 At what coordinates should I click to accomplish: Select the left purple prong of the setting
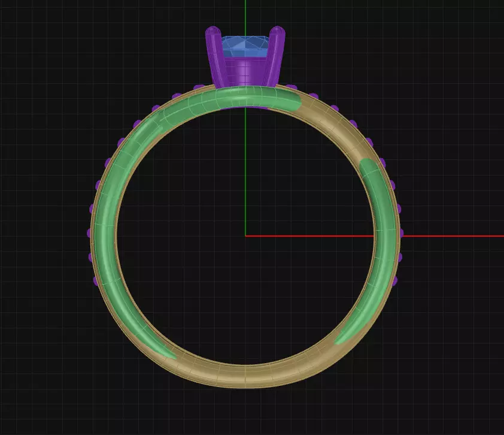click(216, 56)
